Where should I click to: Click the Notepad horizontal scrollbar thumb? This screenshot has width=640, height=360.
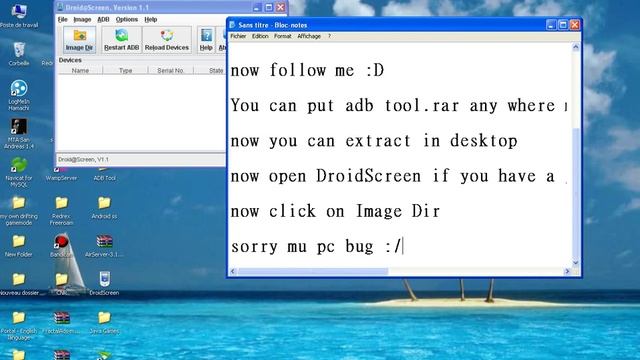point(313,271)
